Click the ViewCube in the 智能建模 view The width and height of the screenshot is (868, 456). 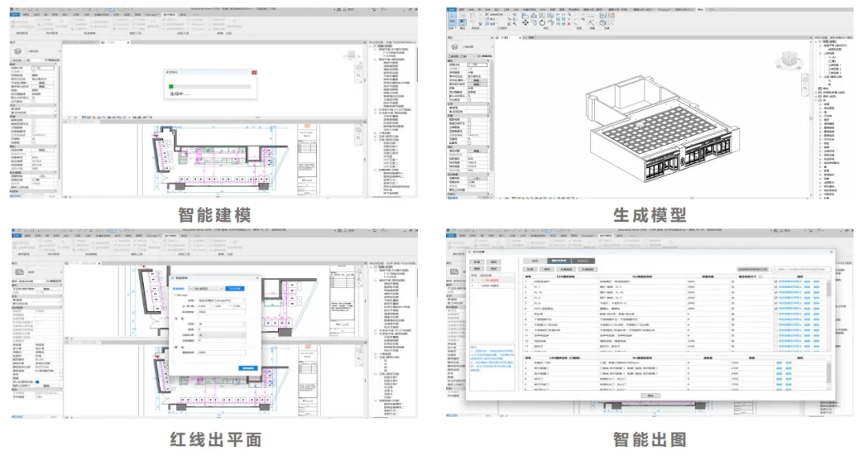tap(350, 55)
